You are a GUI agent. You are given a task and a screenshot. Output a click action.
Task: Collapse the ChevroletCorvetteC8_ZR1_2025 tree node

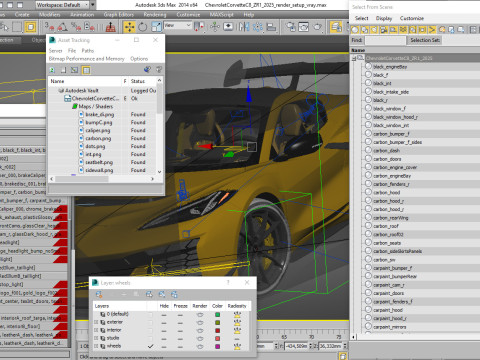pyautogui.click(x=354, y=59)
